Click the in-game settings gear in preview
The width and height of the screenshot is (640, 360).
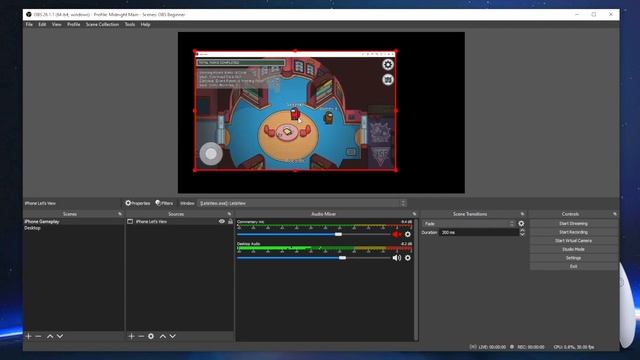tap(388, 64)
